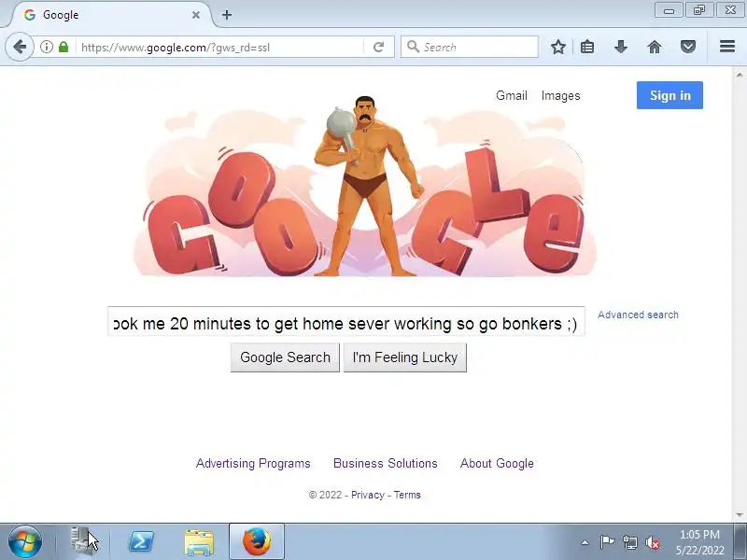Select the Google browser tab
Screen dimensions: 747x560
click(110, 15)
